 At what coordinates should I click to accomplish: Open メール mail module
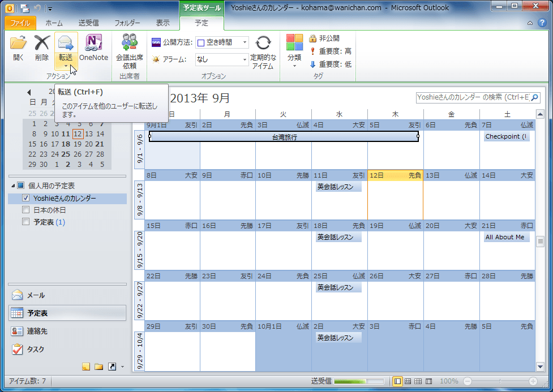(67, 295)
